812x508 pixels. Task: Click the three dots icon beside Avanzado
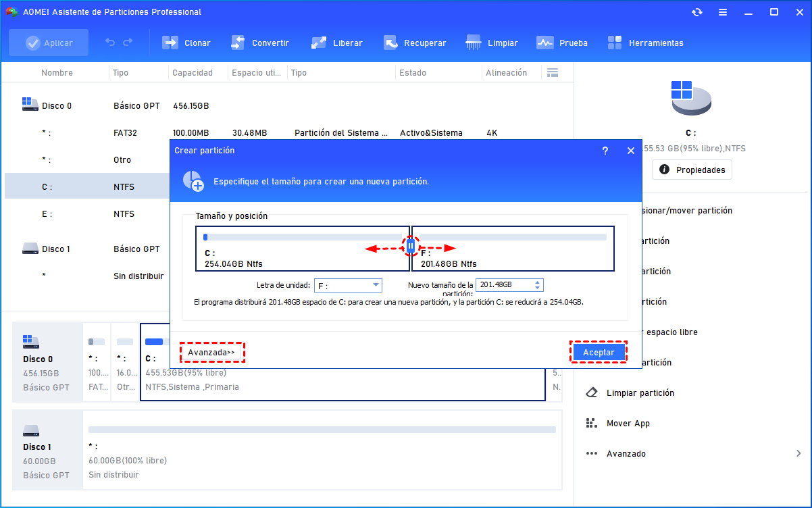point(592,453)
